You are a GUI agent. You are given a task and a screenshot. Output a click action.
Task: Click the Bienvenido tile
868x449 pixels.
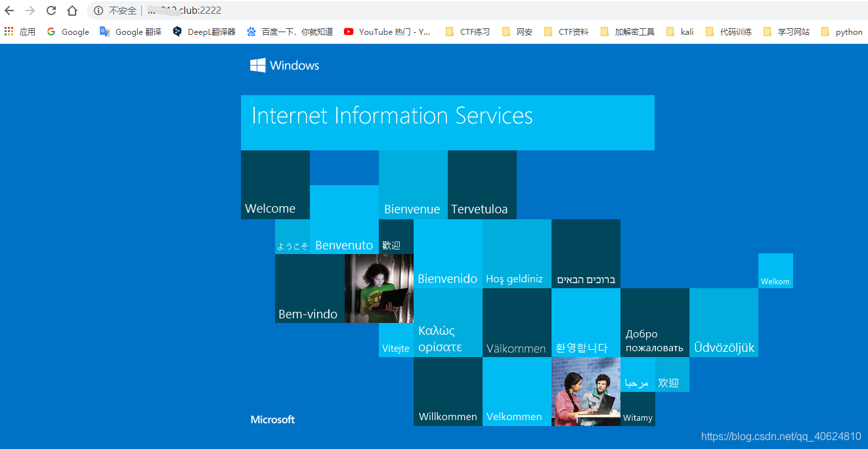coord(448,253)
